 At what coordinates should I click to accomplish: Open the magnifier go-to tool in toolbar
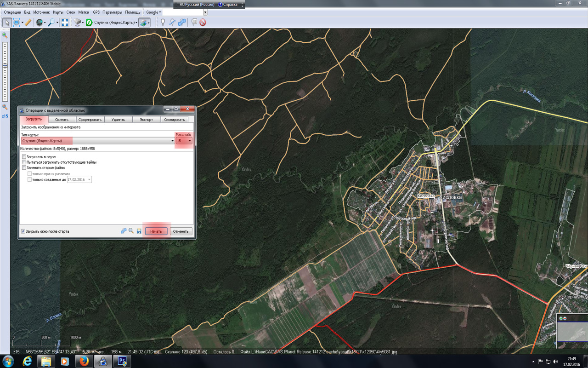click(51, 22)
